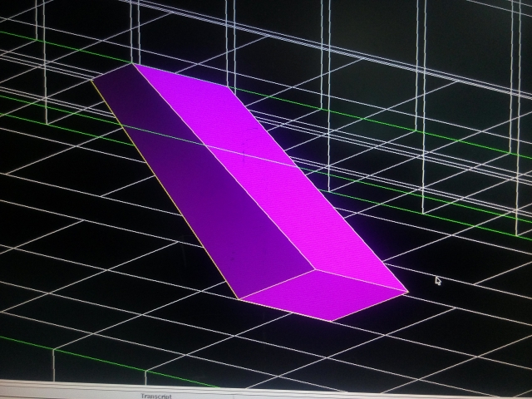Screen dimensions: 532x399
Task: Click the bottom-left vertex of the dark purple face
Action: 238,298
